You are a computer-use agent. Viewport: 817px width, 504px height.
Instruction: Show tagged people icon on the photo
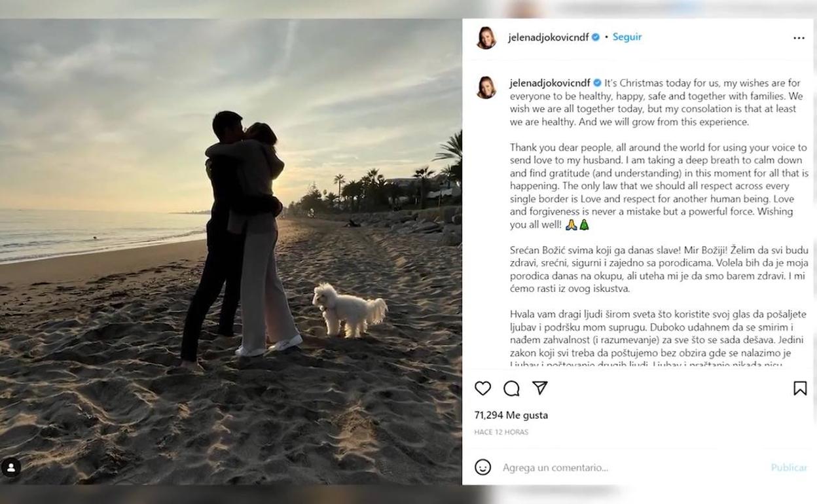[x=11, y=467]
